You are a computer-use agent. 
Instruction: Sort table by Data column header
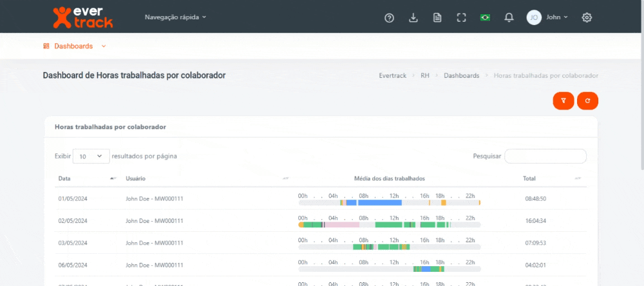click(x=64, y=178)
